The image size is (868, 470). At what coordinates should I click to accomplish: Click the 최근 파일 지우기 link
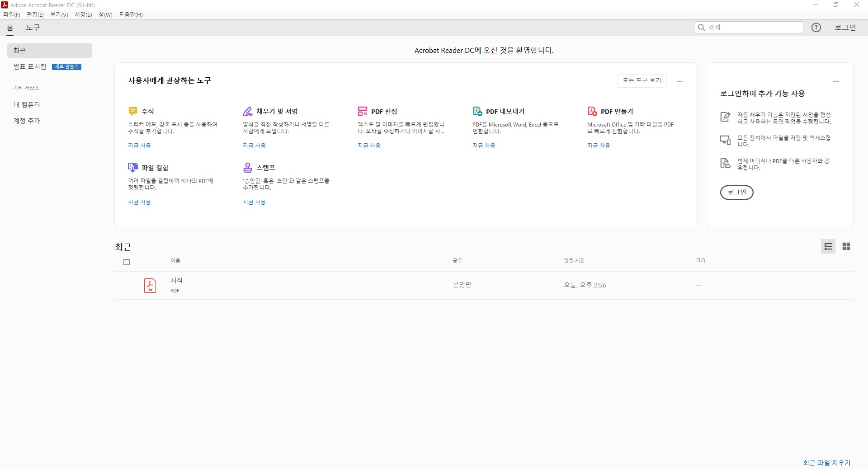(x=827, y=463)
